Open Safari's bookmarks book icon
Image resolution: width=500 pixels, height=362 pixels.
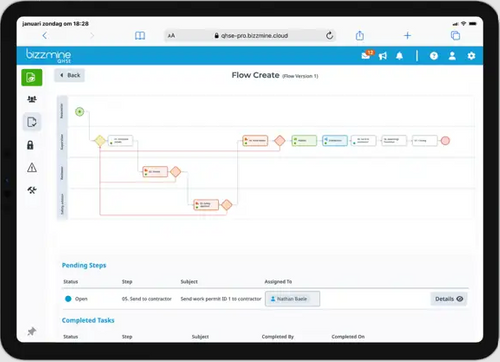pyautogui.click(x=140, y=35)
